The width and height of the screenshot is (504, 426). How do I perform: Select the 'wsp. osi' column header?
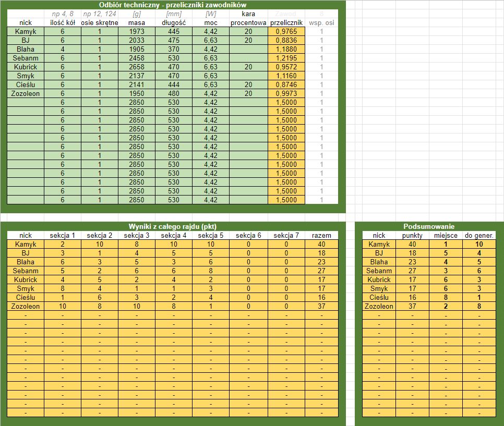tap(321, 23)
